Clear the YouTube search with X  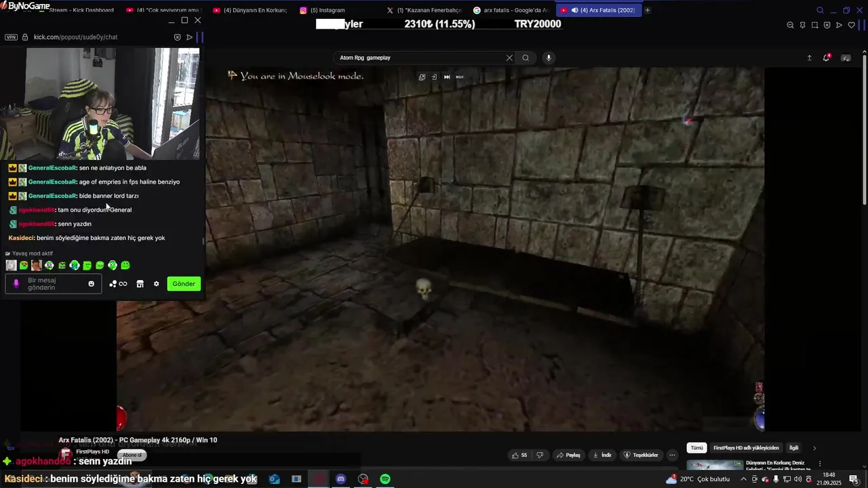509,58
